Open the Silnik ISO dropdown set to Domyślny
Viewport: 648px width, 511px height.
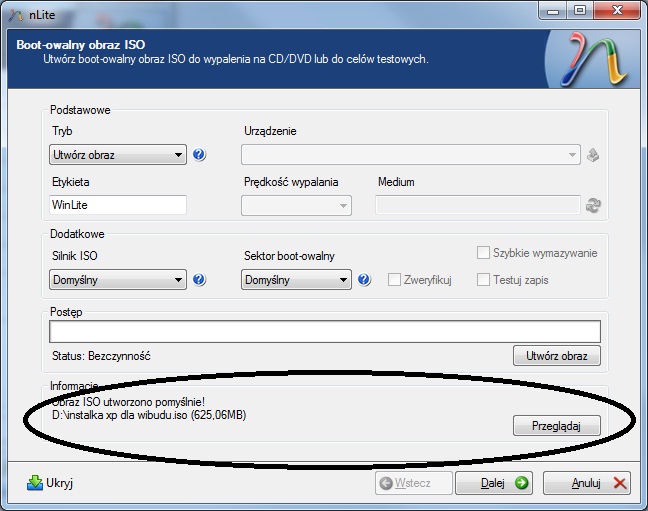(x=118, y=279)
